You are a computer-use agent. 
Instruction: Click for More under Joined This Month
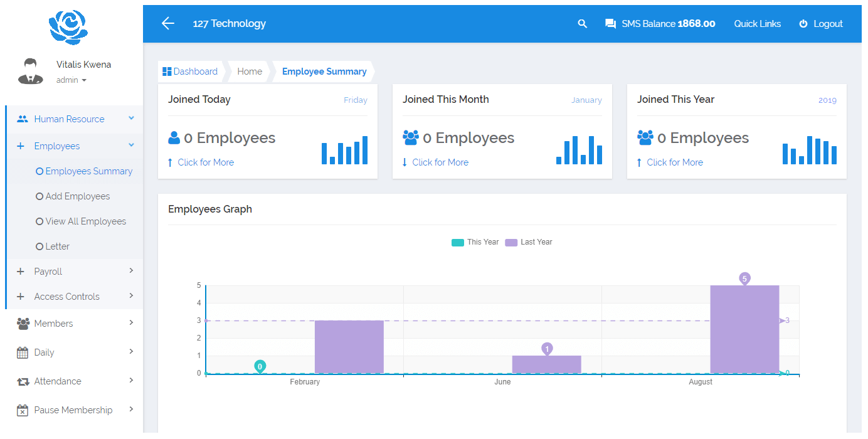[x=440, y=162]
